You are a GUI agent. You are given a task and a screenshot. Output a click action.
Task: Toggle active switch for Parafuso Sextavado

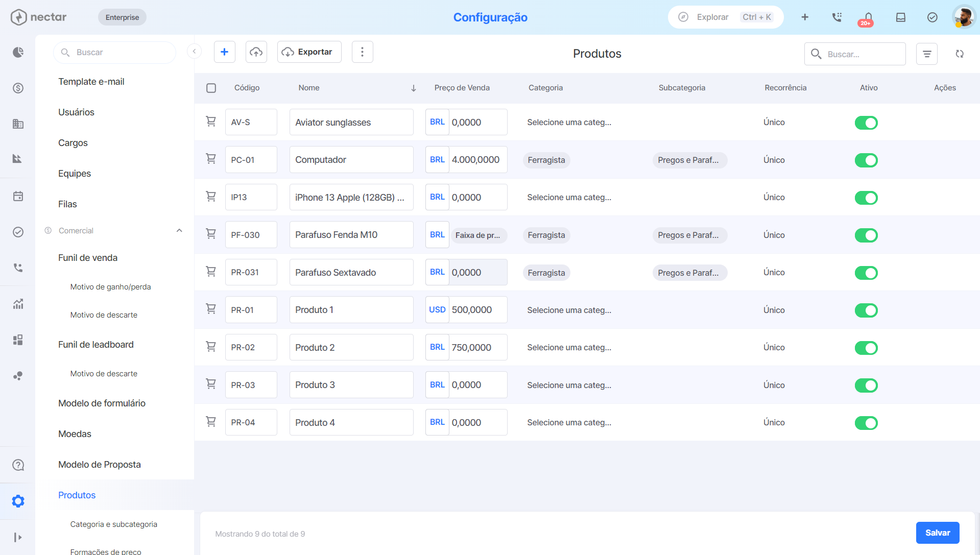(866, 273)
